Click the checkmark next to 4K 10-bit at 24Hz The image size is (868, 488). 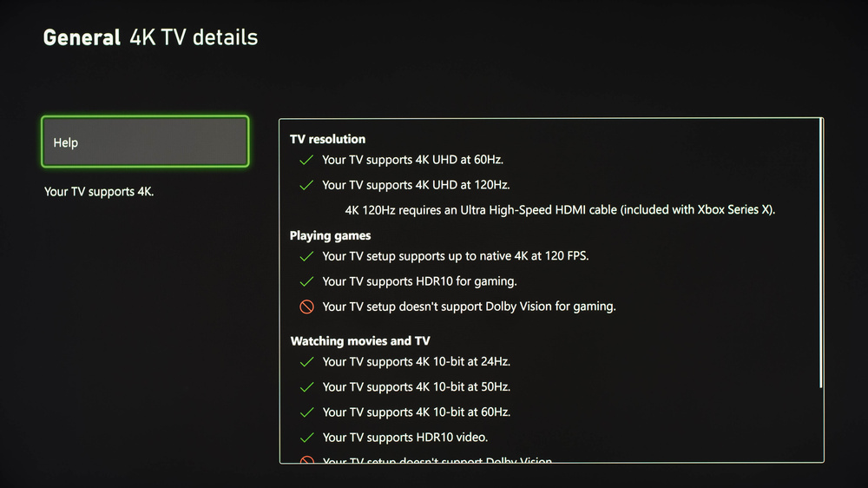pyautogui.click(x=306, y=361)
